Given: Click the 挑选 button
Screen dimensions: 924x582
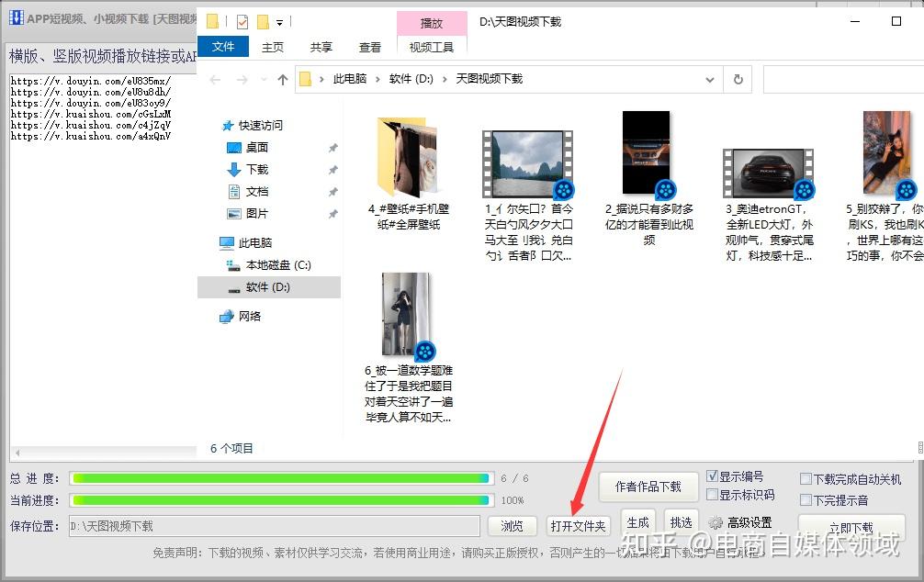Looking at the screenshot, I should (681, 522).
